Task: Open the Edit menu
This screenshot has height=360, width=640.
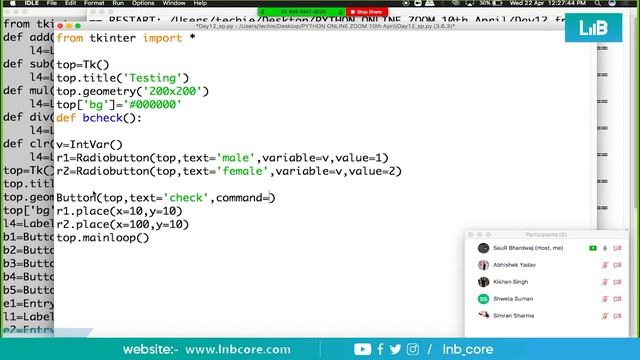Action: (71, 3)
